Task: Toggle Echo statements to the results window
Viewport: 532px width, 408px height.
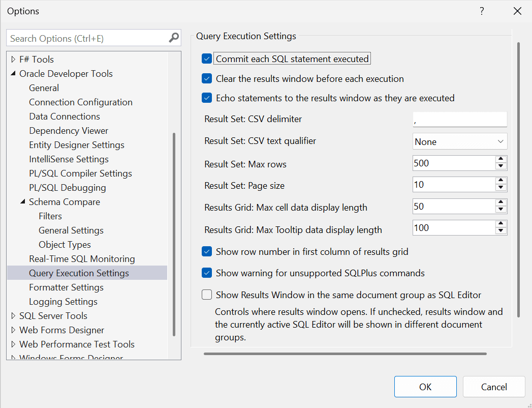Action: click(206, 98)
